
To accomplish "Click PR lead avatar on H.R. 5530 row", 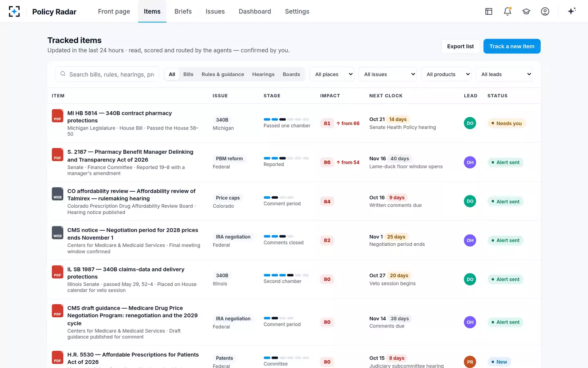I will point(470,362).
